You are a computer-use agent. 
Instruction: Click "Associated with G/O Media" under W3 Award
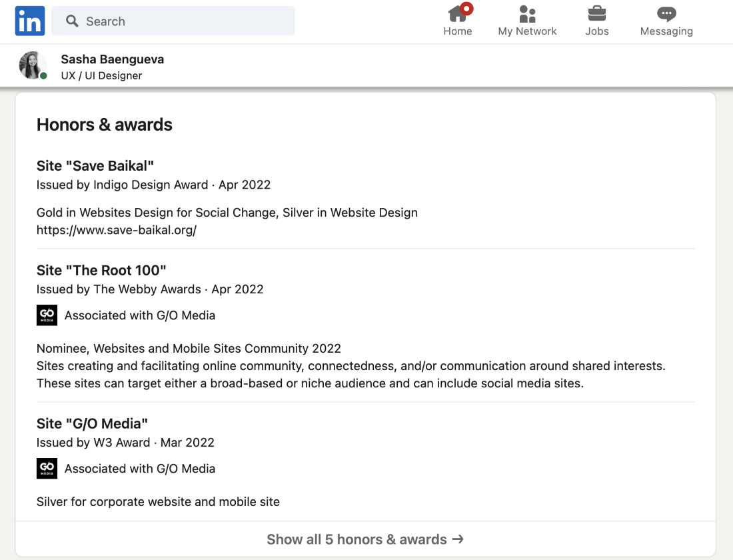point(140,469)
